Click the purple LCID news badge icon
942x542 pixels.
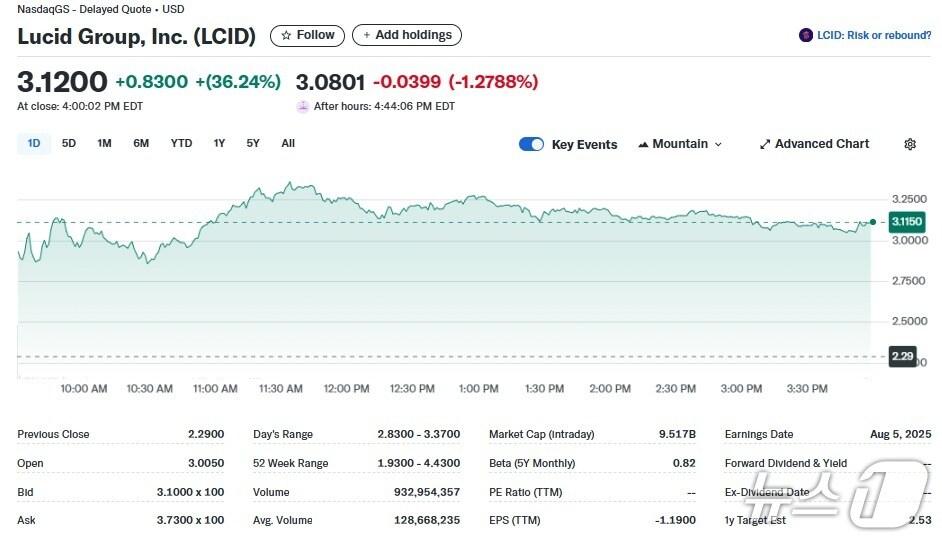(x=806, y=35)
